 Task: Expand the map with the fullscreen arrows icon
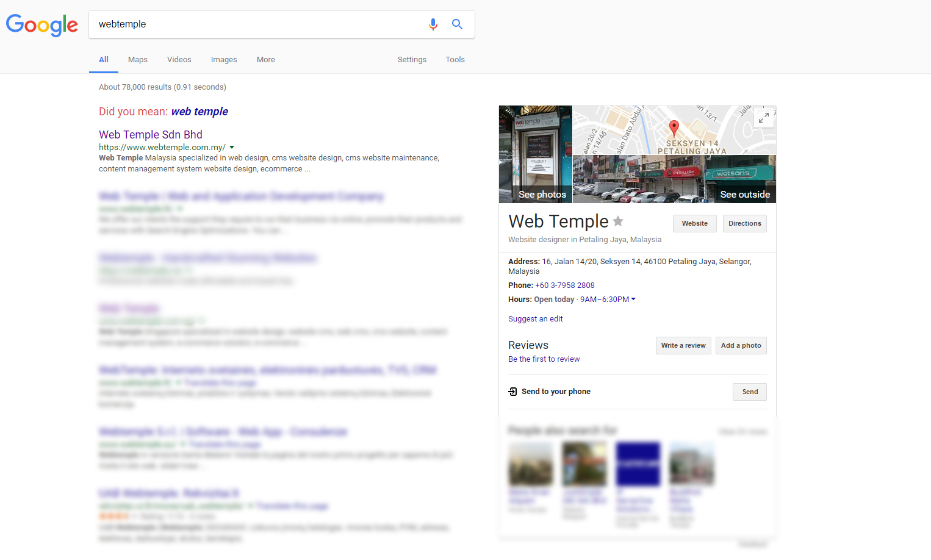764,118
